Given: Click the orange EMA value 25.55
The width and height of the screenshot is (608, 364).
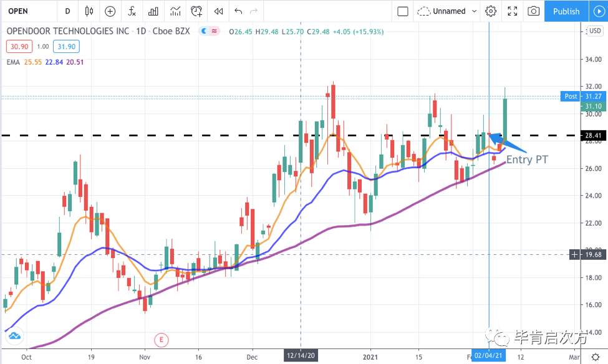Looking at the screenshot, I should click(32, 62).
